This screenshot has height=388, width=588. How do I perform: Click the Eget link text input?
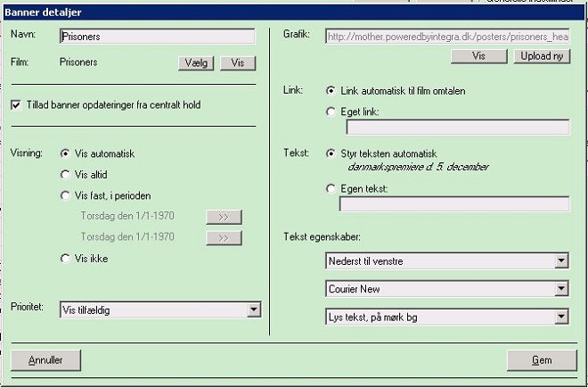[x=458, y=127]
